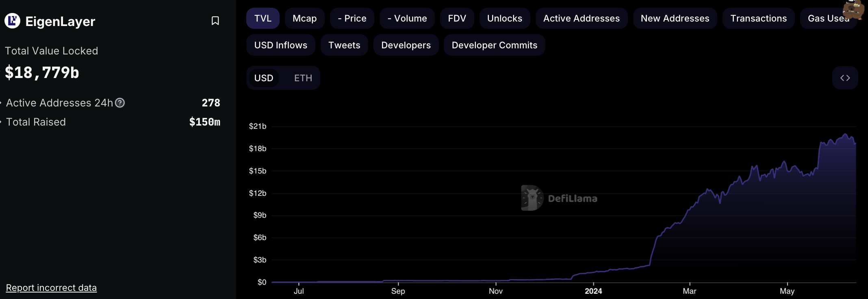Open the embed chart code button
The width and height of the screenshot is (868, 299).
[845, 78]
